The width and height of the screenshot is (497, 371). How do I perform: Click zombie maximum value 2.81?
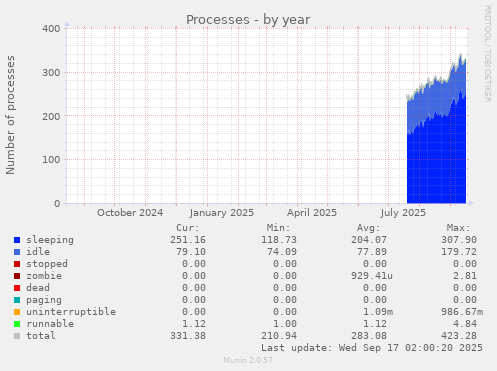tap(465, 276)
